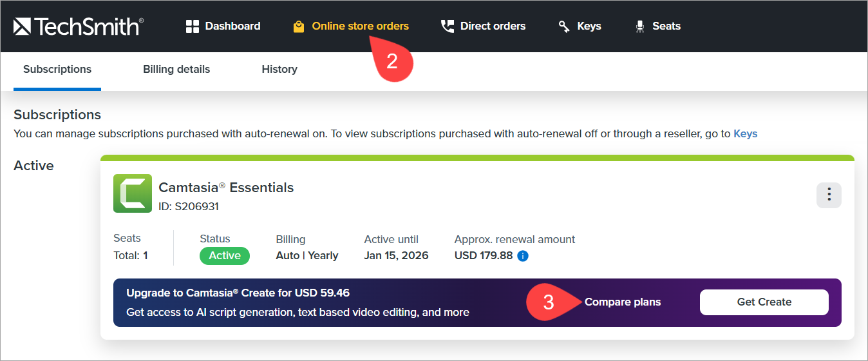Click Upgrade to Camtasia Create banner heading

(238, 293)
